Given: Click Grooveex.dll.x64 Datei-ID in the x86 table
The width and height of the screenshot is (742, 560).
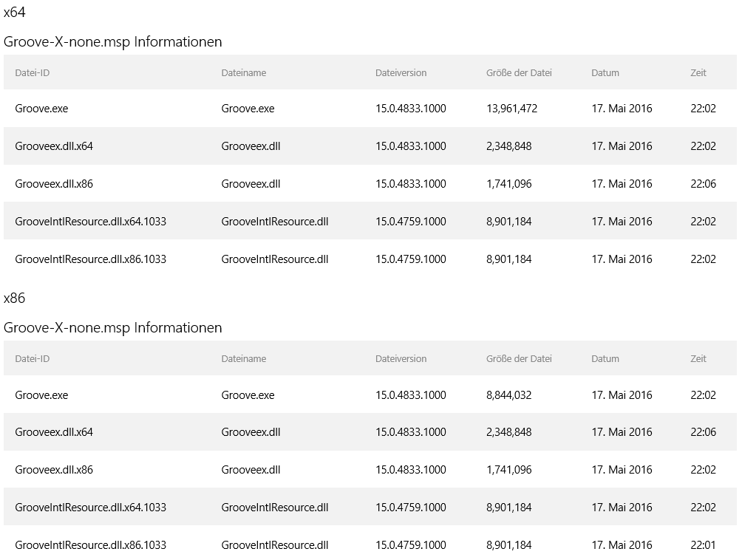Looking at the screenshot, I should click(54, 432).
